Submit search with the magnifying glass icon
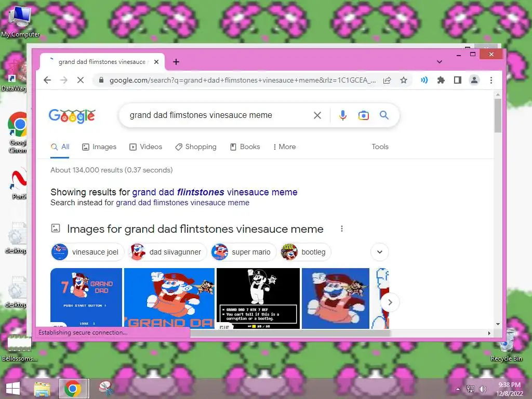 pos(384,115)
